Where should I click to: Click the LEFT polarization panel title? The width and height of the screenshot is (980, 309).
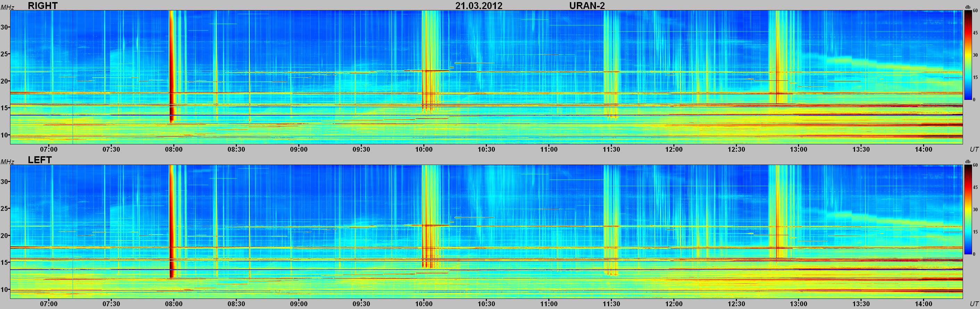pyautogui.click(x=40, y=160)
